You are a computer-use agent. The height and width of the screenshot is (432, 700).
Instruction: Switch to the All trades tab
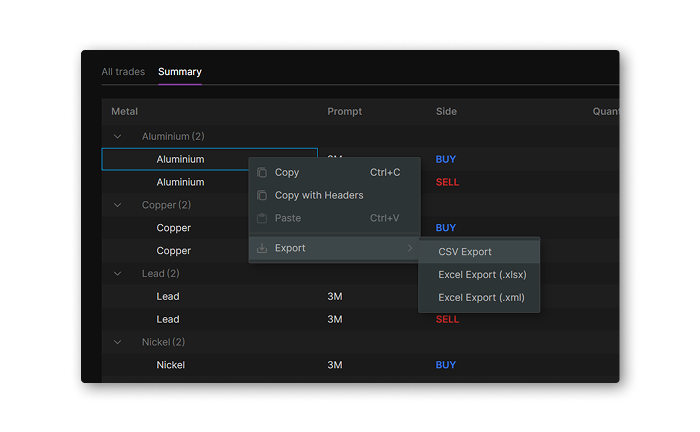pyautogui.click(x=123, y=72)
